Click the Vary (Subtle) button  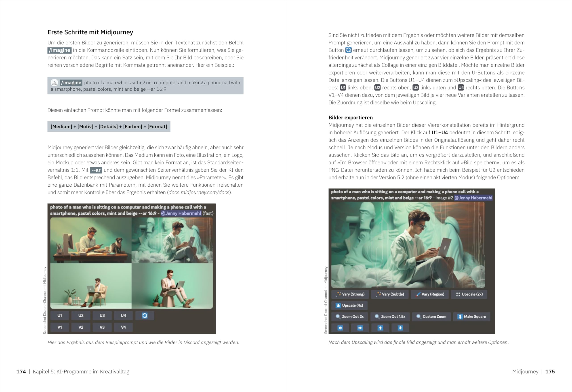390,294
